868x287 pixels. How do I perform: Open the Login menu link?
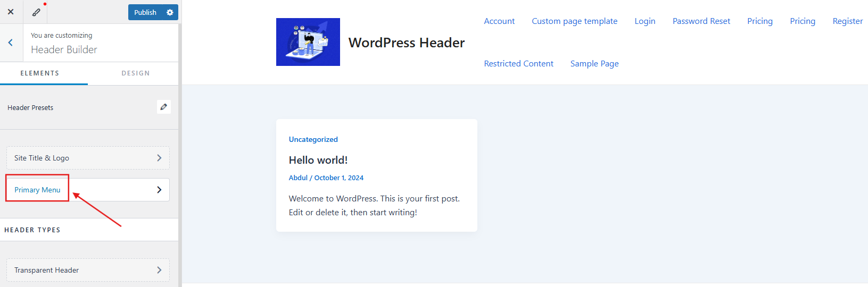[645, 21]
